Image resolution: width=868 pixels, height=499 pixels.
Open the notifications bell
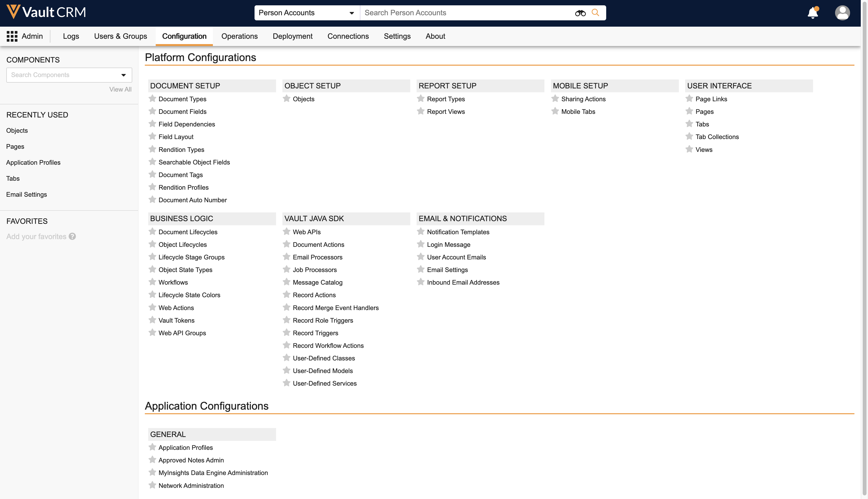pyautogui.click(x=813, y=13)
